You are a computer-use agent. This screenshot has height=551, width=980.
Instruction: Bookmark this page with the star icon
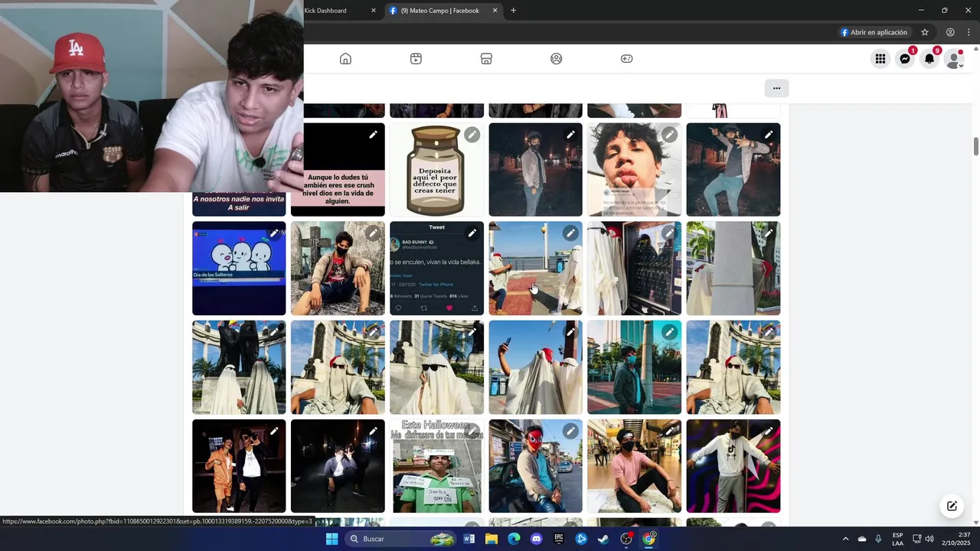925,32
